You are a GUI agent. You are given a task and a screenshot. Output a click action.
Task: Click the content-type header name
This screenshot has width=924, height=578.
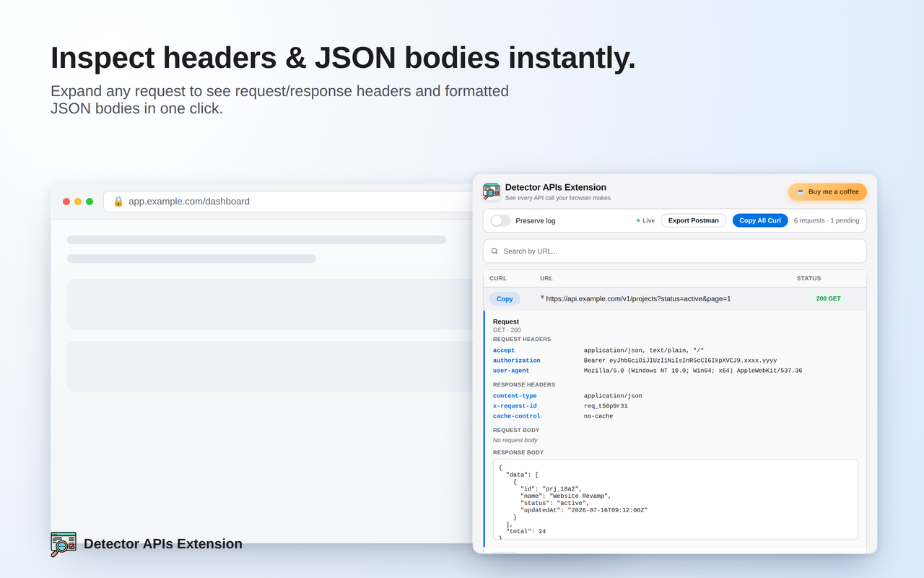click(515, 396)
